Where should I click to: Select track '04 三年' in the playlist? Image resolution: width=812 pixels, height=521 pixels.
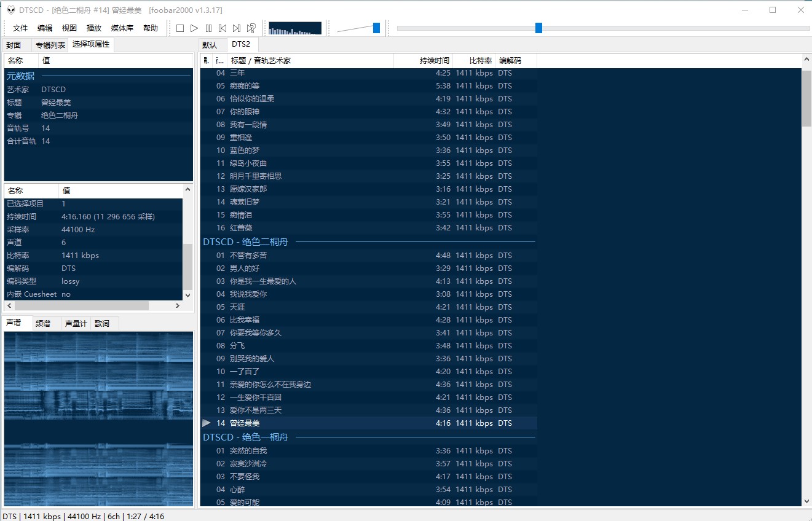[x=369, y=73]
